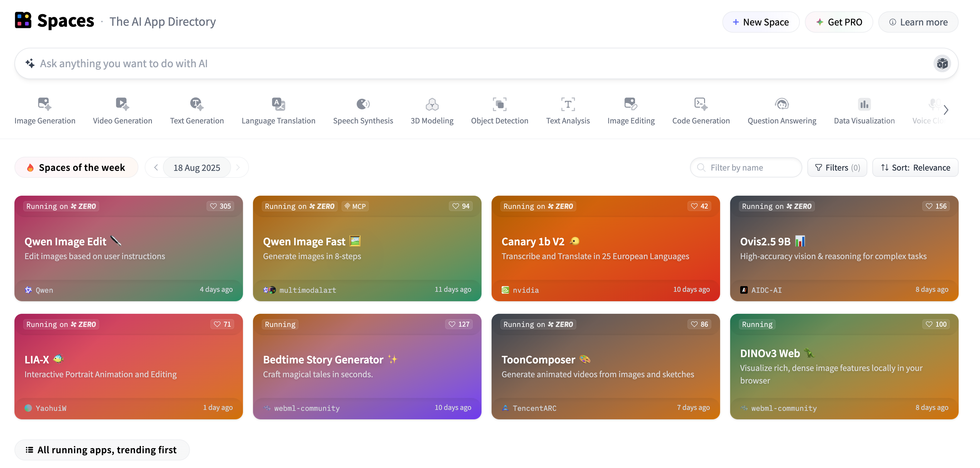Open the DINOv3 Web space card
This screenshot has width=980, height=468.
[844, 366]
